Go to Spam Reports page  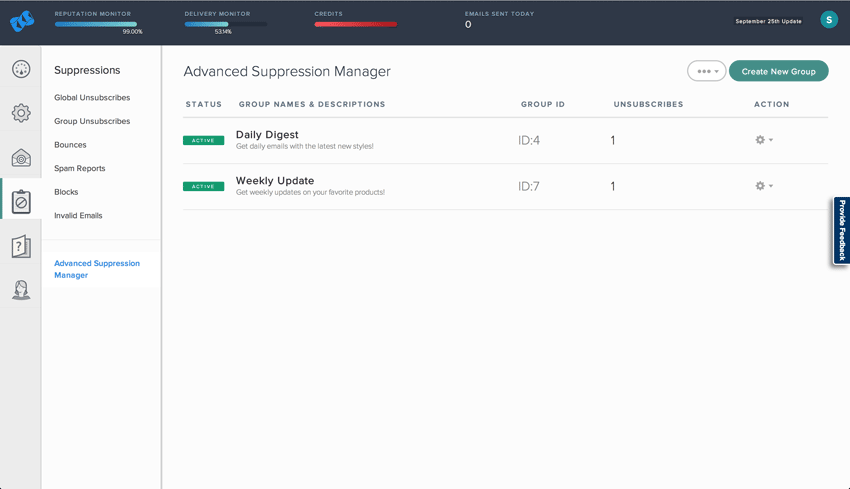click(x=80, y=168)
